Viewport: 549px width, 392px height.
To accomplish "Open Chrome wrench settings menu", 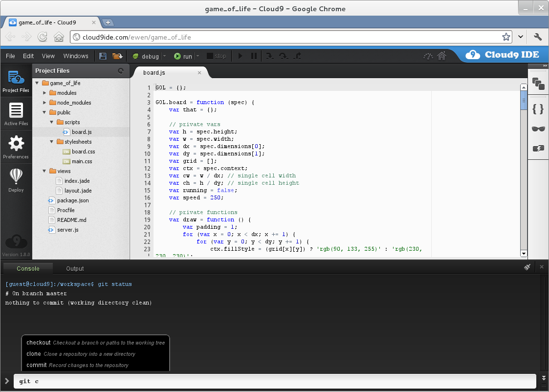I will tap(538, 37).
